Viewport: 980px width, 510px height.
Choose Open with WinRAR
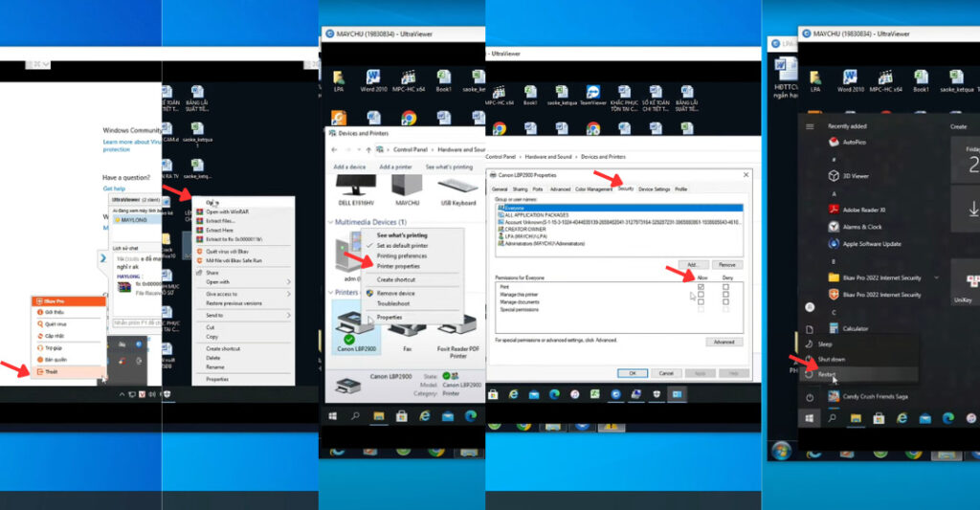pyautogui.click(x=242, y=211)
